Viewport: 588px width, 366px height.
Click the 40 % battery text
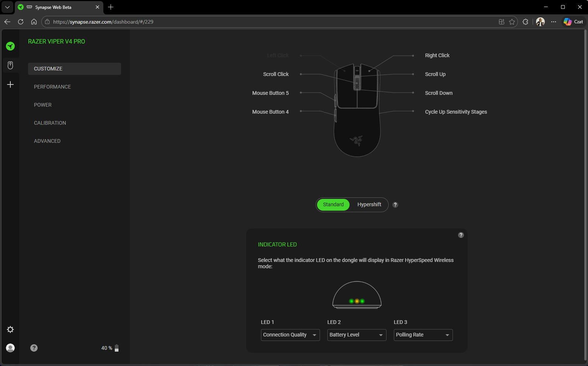point(107,348)
